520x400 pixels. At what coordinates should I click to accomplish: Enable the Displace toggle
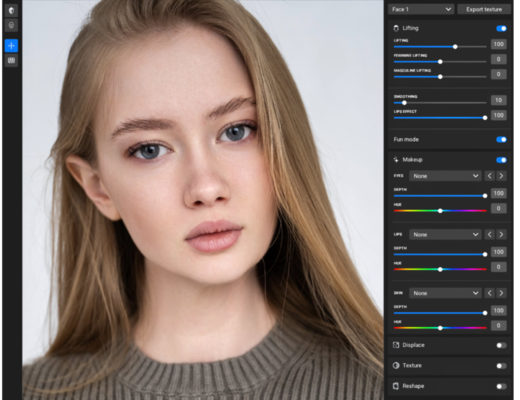[501, 345]
